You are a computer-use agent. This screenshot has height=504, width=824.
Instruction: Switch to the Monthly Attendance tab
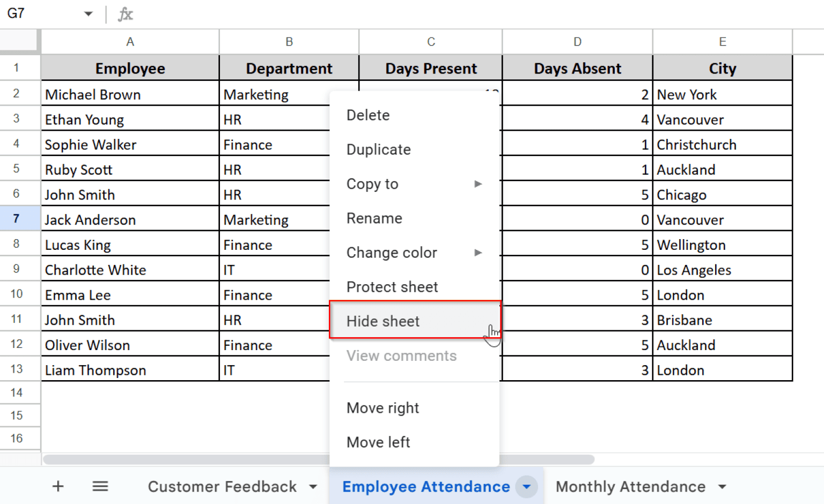point(631,486)
